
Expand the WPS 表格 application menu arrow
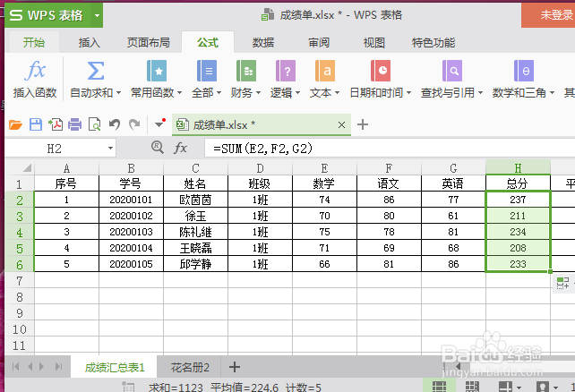click(x=98, y=15)
